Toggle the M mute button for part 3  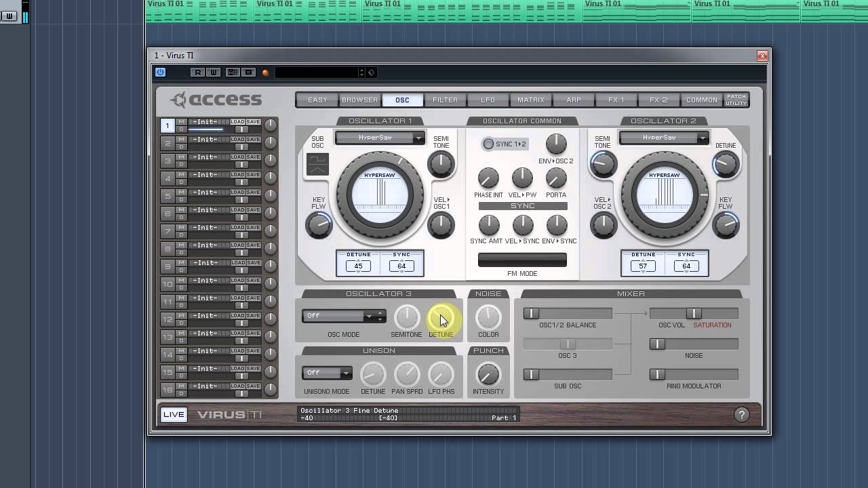pyautogui.click(x=181, y=157)
